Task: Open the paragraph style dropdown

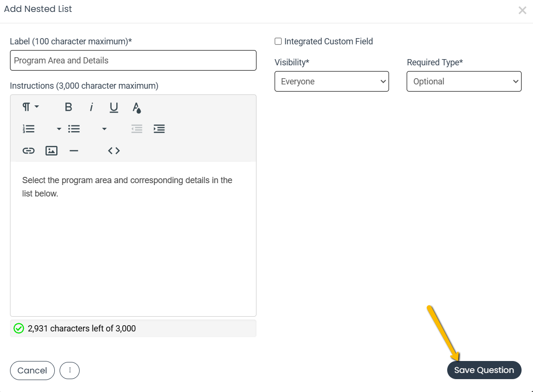Action: click(x=30, y=107)
